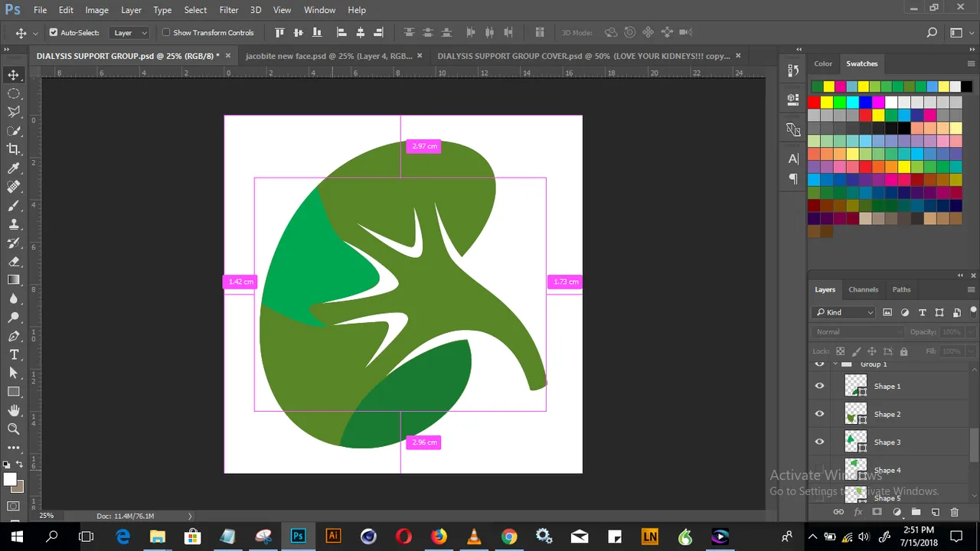Click Create new group folder icon

(x=916, y=512)
